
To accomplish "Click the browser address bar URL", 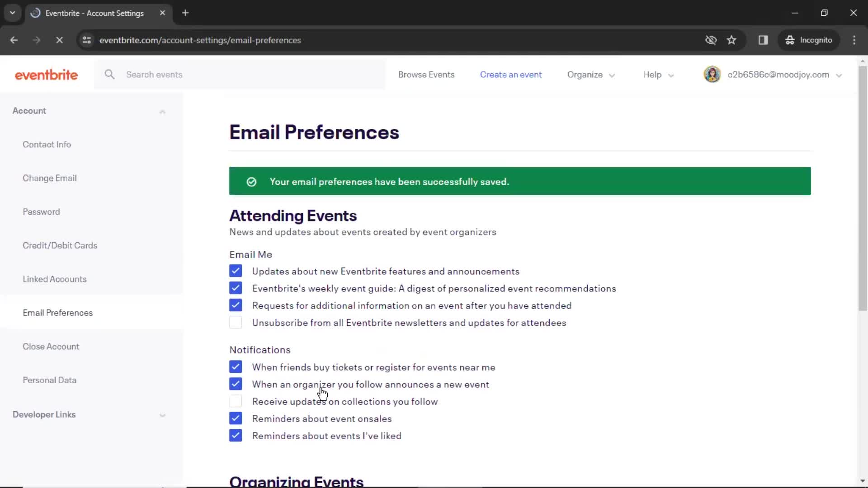I will [x=200, y=40].
